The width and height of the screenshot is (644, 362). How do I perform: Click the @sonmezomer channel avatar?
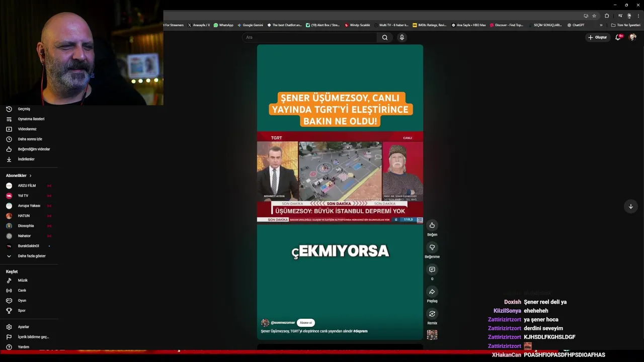click(x=265, y=323)
